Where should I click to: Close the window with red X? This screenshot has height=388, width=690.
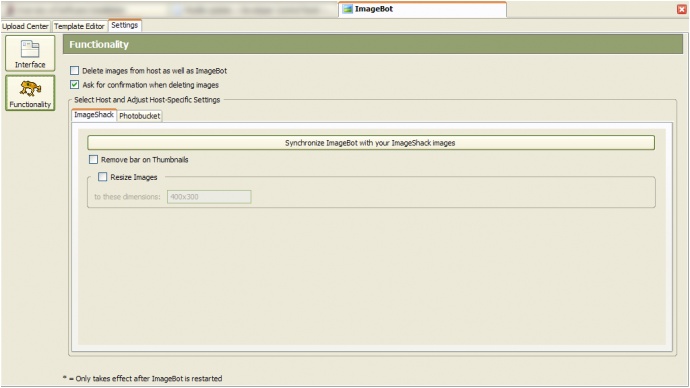pyautogui.click(x=682, y=9)
